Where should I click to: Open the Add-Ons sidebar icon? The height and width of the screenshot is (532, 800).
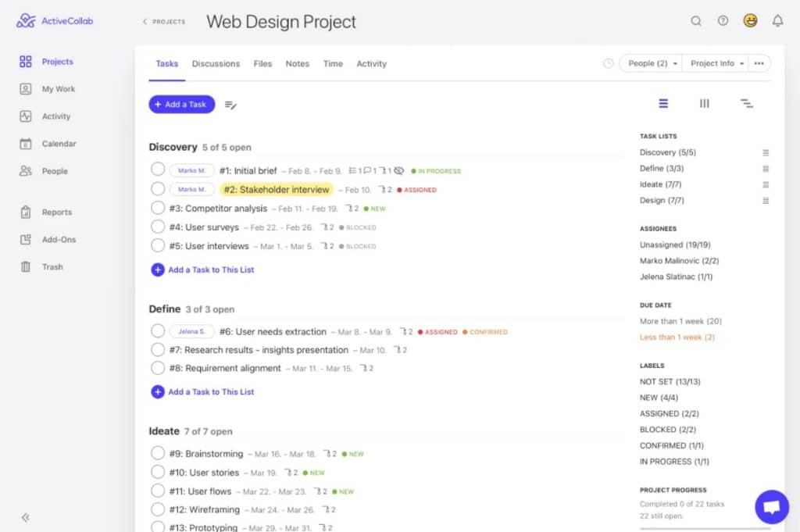pos(26,239)
